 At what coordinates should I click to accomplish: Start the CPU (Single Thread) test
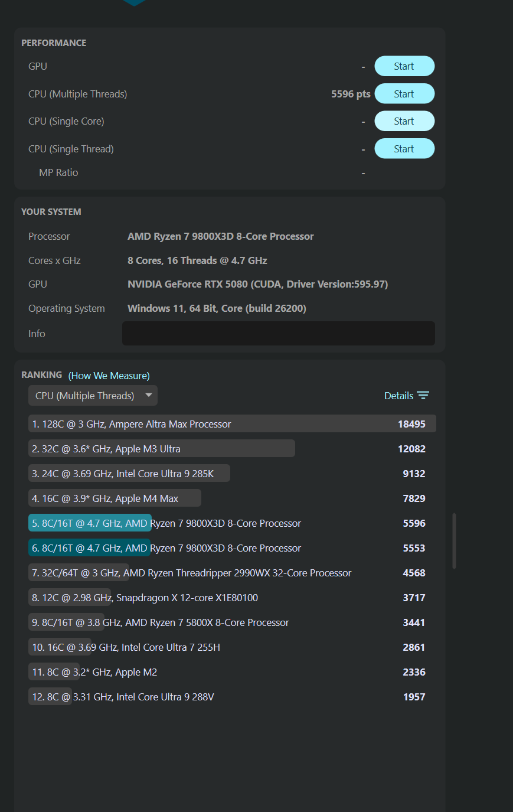click(404, 149)
